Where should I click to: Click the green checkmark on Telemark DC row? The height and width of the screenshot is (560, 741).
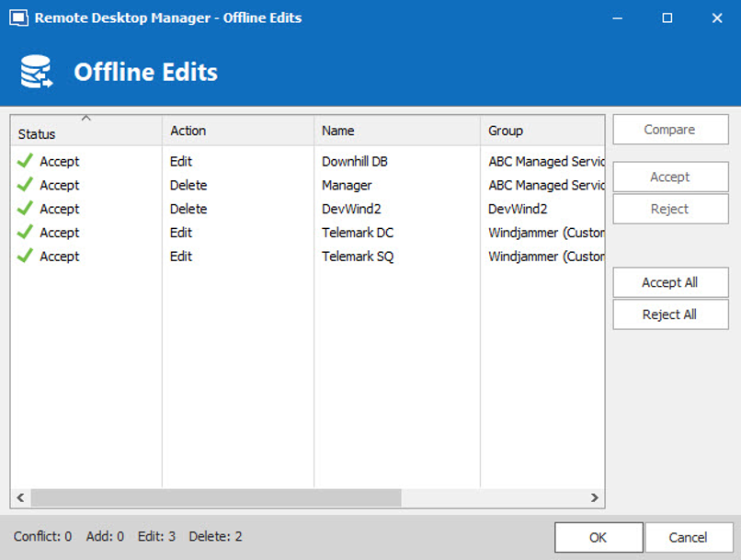[x=25, y=233]
